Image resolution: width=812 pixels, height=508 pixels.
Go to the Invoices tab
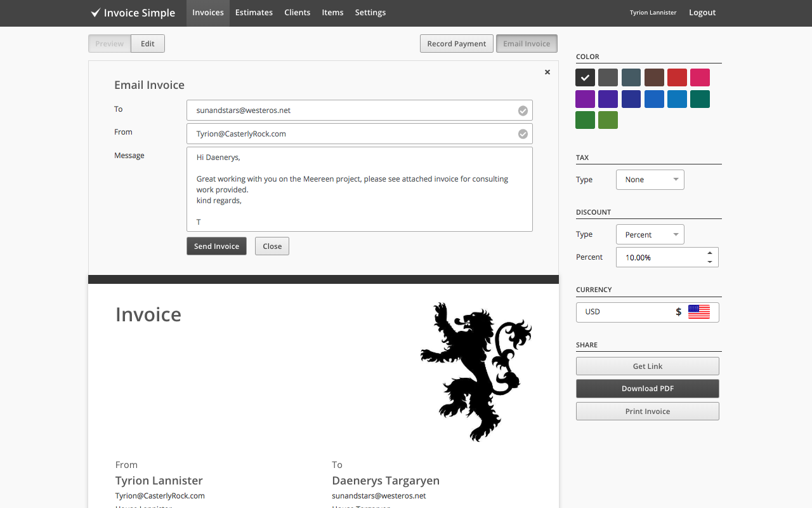[208, 13]
